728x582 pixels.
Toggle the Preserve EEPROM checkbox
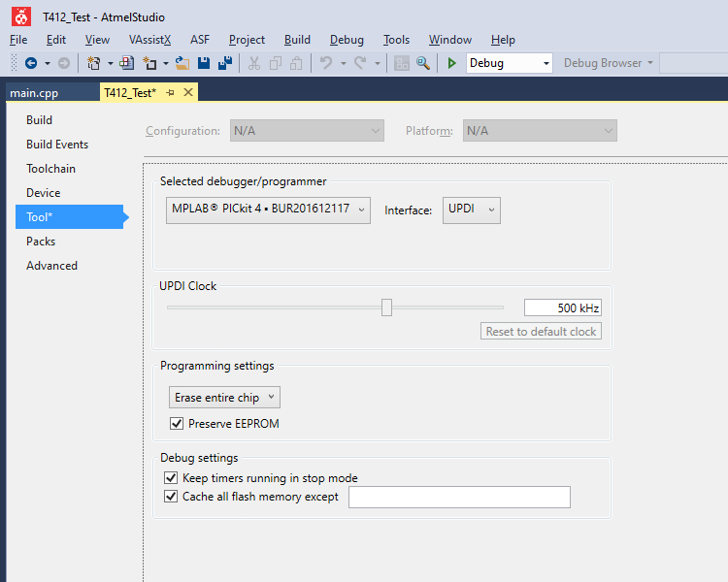pos(177,423)
